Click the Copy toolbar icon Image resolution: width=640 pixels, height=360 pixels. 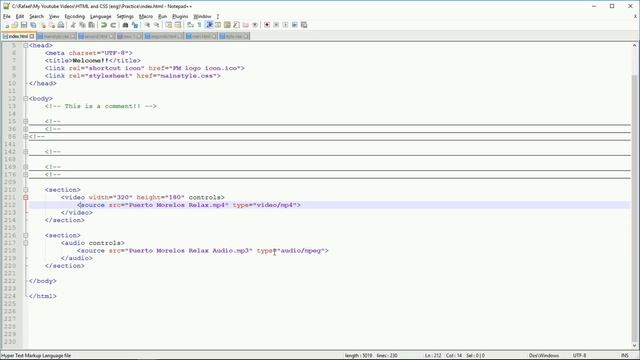[x=82, y=25]
